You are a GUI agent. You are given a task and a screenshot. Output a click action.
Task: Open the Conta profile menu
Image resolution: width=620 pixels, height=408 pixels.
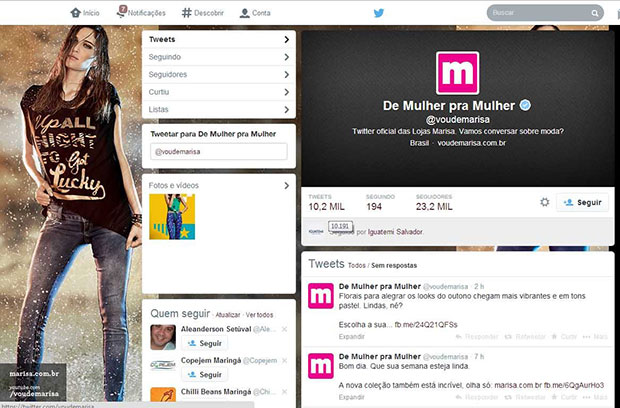click(x=255, y=13)
